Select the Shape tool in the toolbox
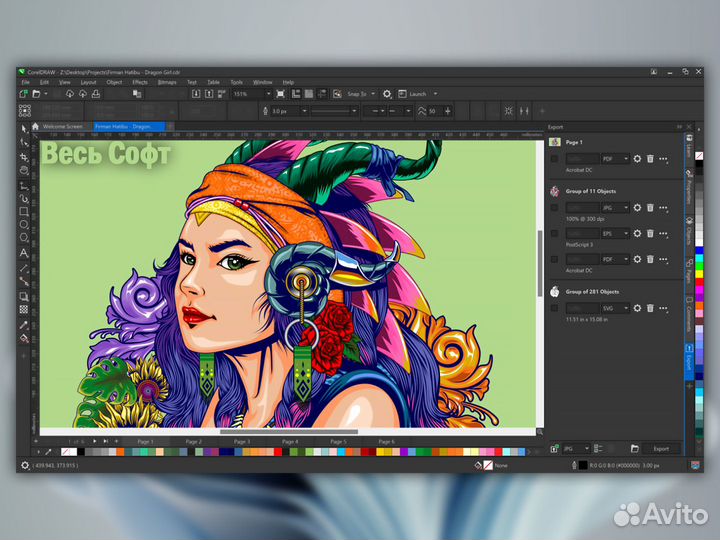Image resolution: width=720 pixels, height=540 pixels. (24, 143)
